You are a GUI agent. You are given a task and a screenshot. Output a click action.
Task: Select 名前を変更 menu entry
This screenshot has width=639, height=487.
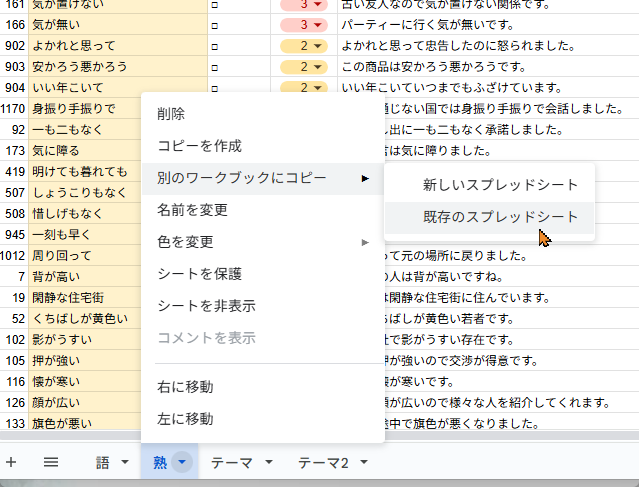[x=263, y=210]
